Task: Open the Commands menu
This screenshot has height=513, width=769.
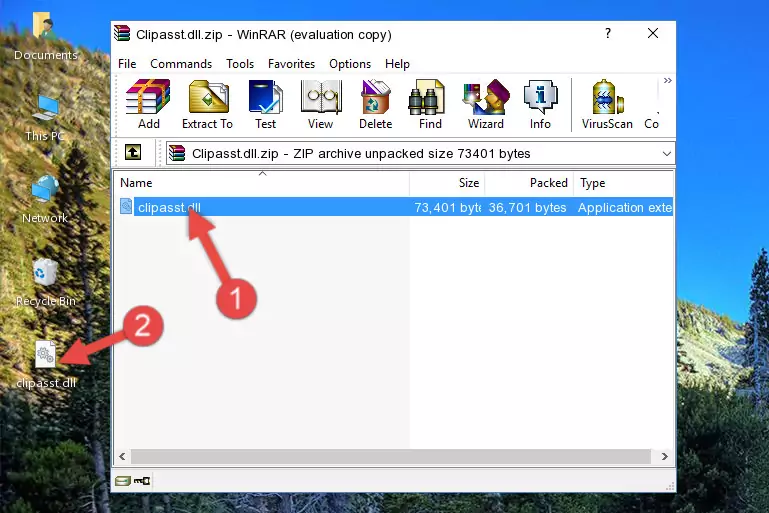Action: (181, 64)
